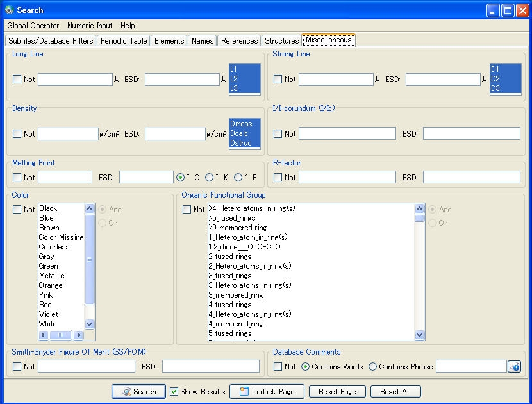Enable the Density Not checkbox
Screen dimensions: 532x404
tap(17, 134)
